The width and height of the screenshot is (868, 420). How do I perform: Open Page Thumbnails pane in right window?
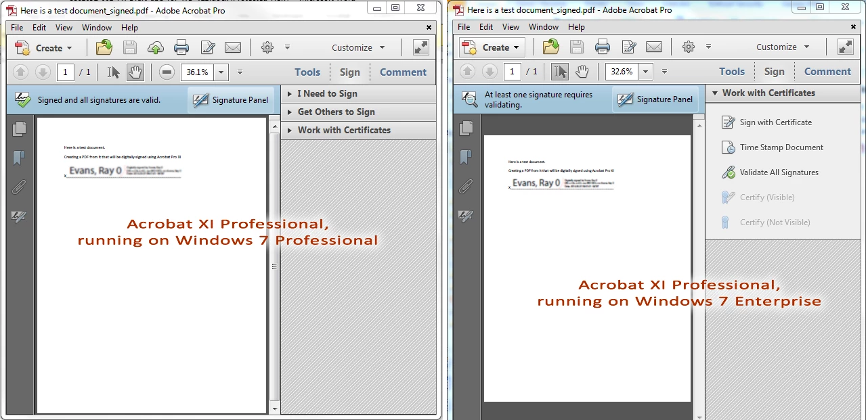(x=466, y=128)
